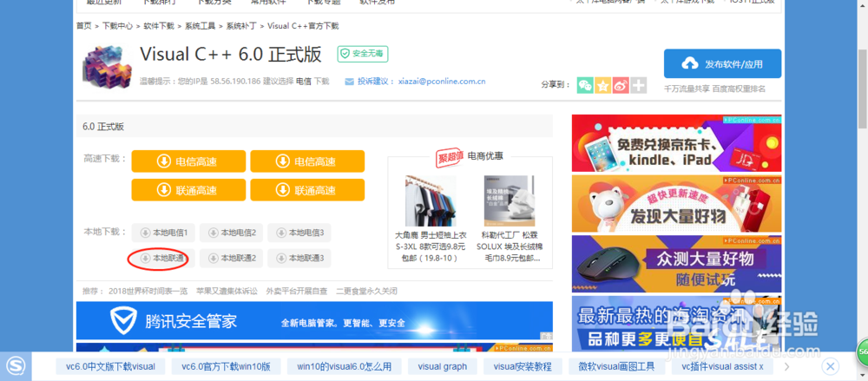
Task: Click the page vertical scrollbar thumb
Action: click(863, 88)
